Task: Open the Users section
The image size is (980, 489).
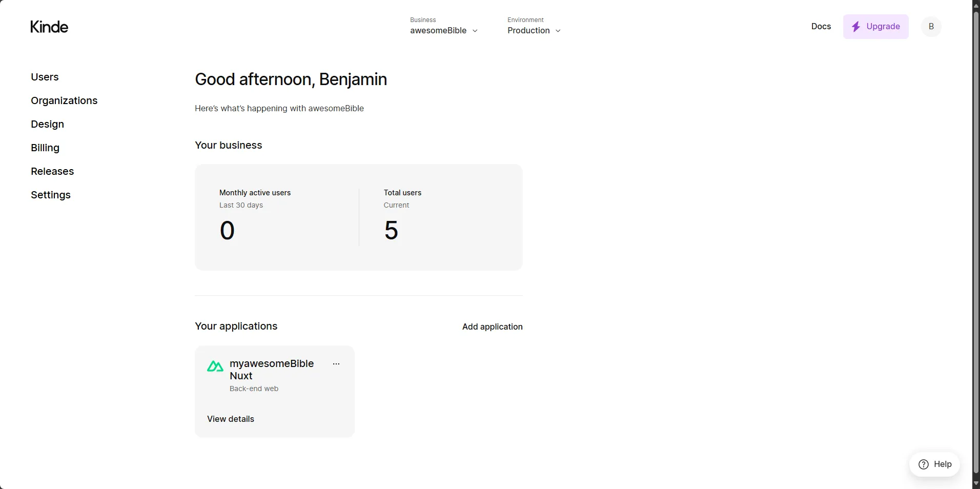Action: pyautogui.click(x=45, y=77)
